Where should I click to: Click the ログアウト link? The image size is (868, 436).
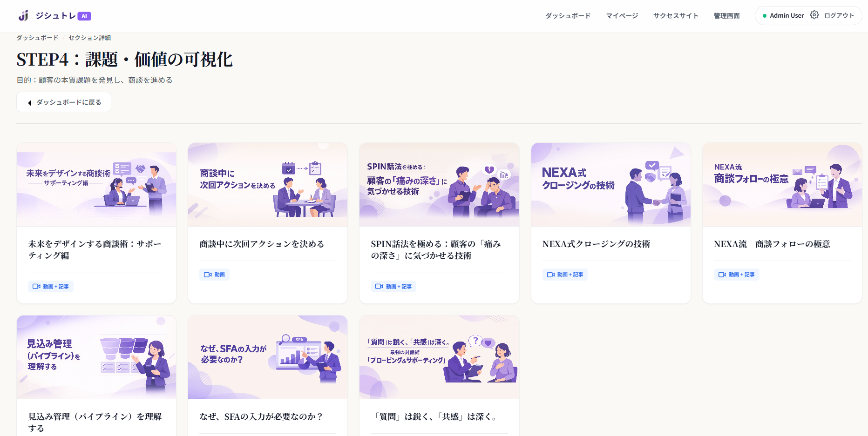point(839,15)
